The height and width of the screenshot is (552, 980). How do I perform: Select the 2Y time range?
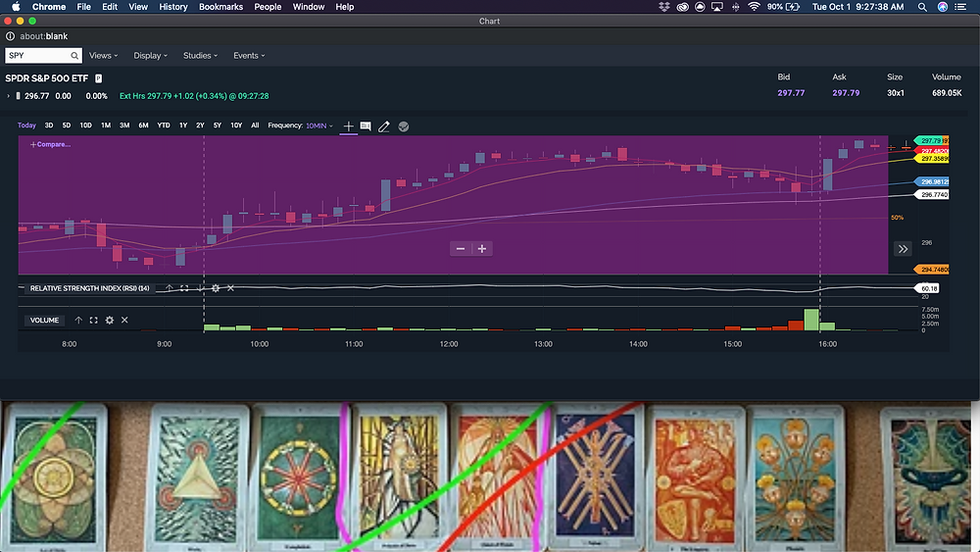click(x=200, y=125)
